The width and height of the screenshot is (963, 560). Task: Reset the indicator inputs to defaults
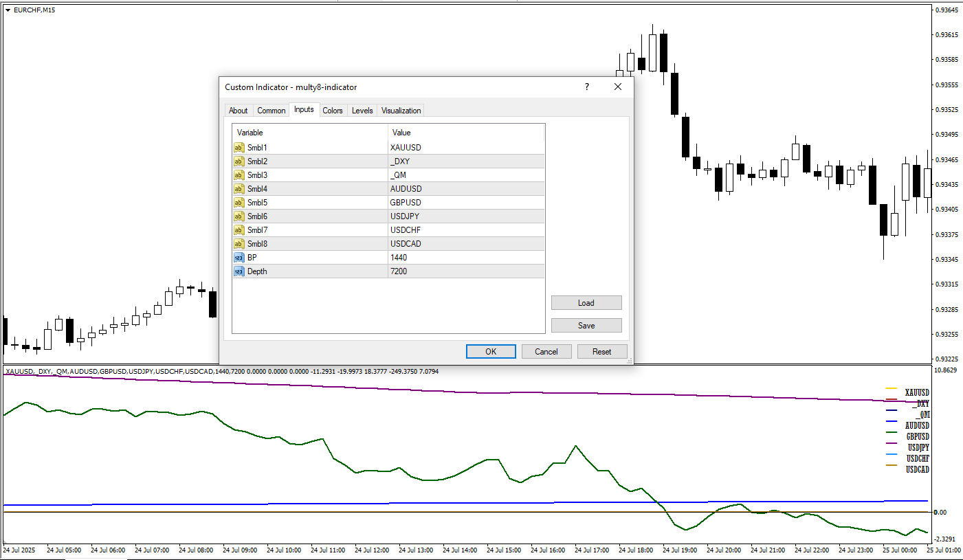pos(601,352)
